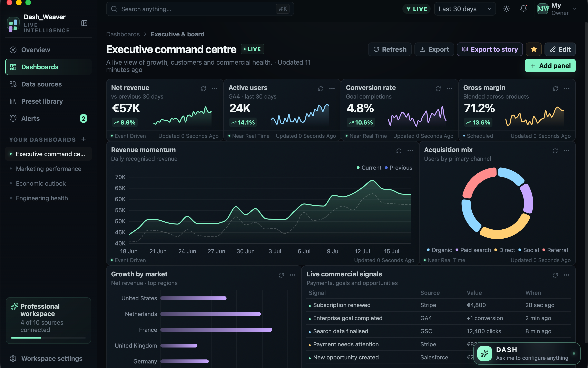This screenshot has width=588, height=368.
Task: Open Gross margin panel options menu
Action: tap(567, 89)
